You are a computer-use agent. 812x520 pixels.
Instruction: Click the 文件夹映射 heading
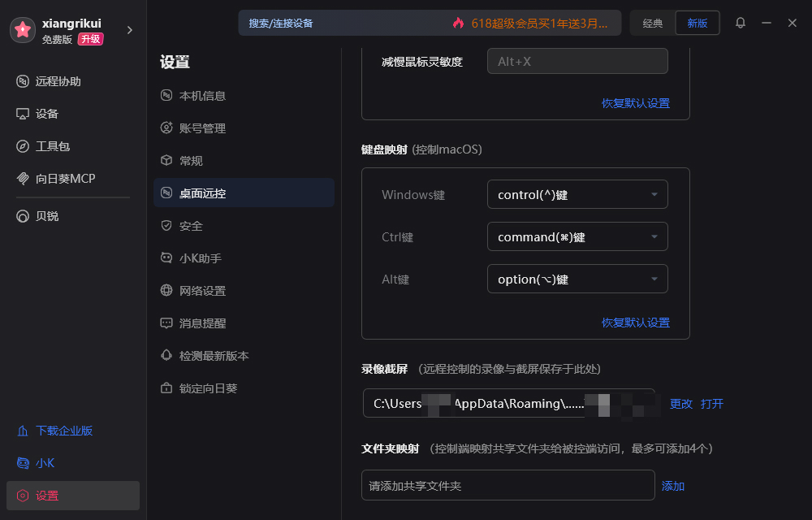(390, 448)
